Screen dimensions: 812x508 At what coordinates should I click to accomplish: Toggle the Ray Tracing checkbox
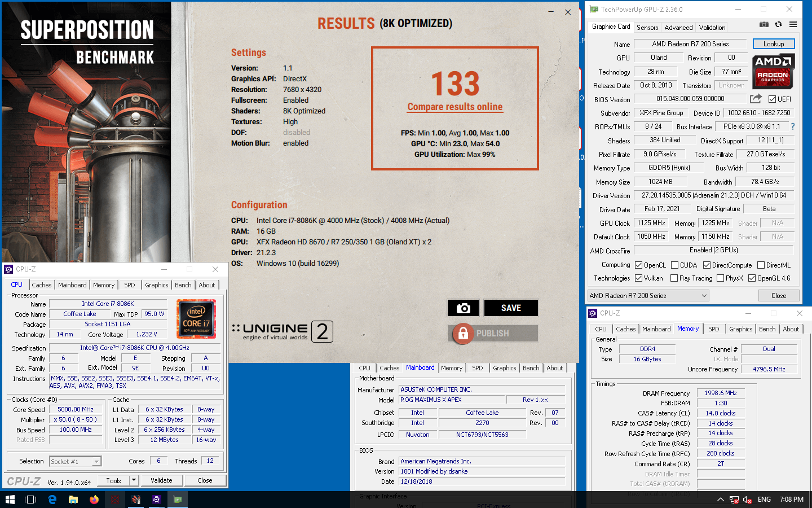coord(674,278)
